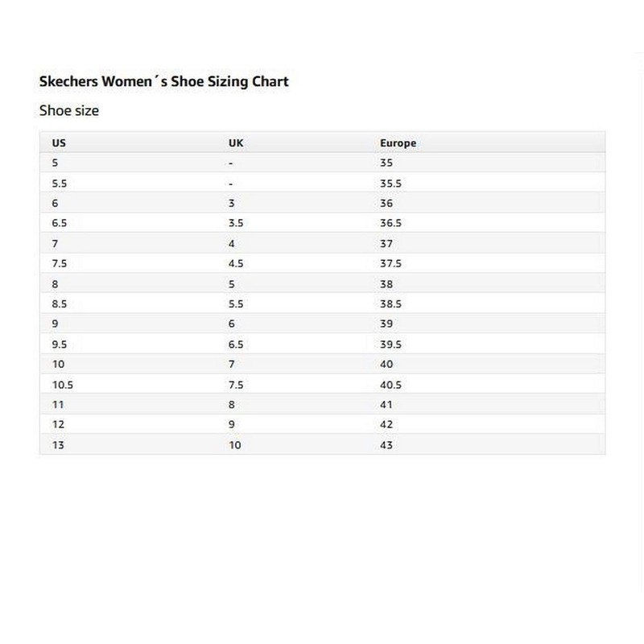The width and height of the screenshot is (644, 644).
Task: Click UK size 3 cell
Action: click(232, 203)
